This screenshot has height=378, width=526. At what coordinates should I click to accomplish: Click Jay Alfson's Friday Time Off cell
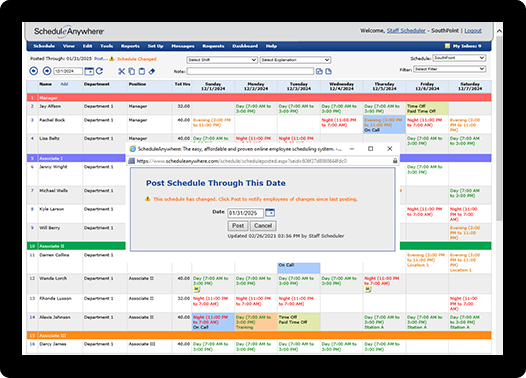pos(427,109)
